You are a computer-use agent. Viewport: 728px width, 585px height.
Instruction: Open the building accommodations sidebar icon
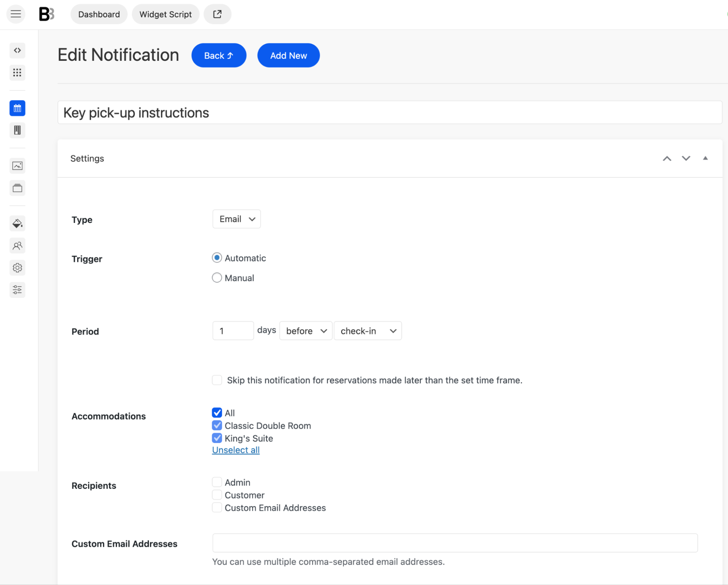click(x=17, y=130)
